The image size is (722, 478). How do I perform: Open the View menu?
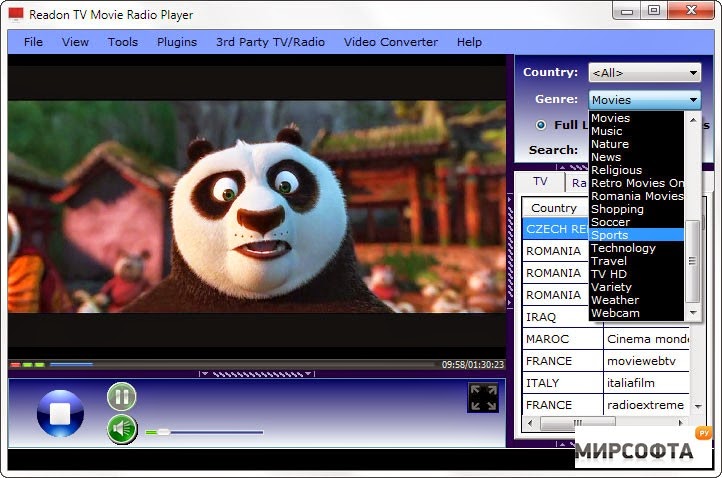pos(75,42)
